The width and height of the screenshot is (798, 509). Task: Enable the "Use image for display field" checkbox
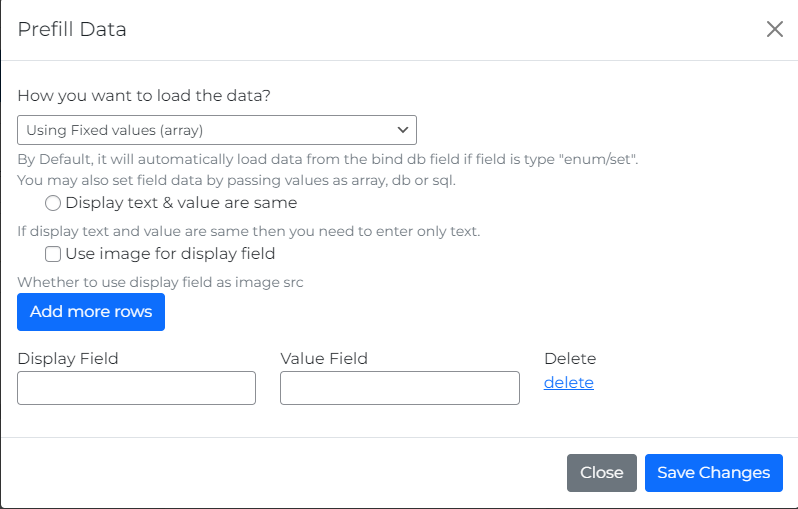coord(53,254)
